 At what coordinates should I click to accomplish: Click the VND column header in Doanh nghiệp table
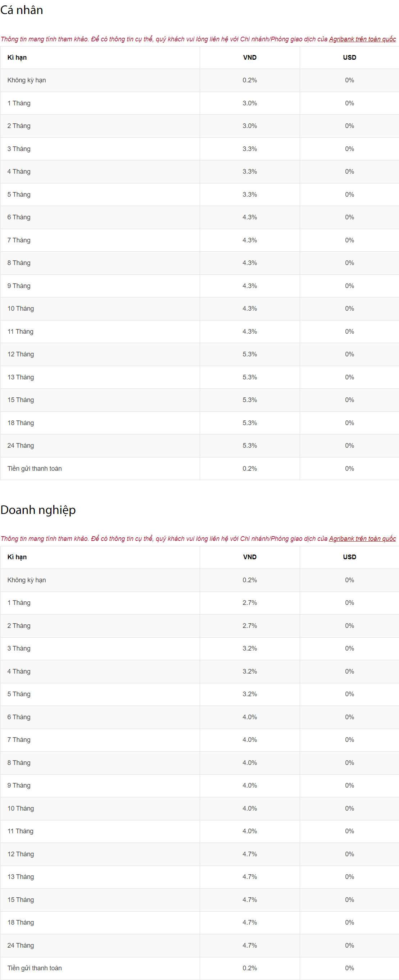tap(250, 557)
